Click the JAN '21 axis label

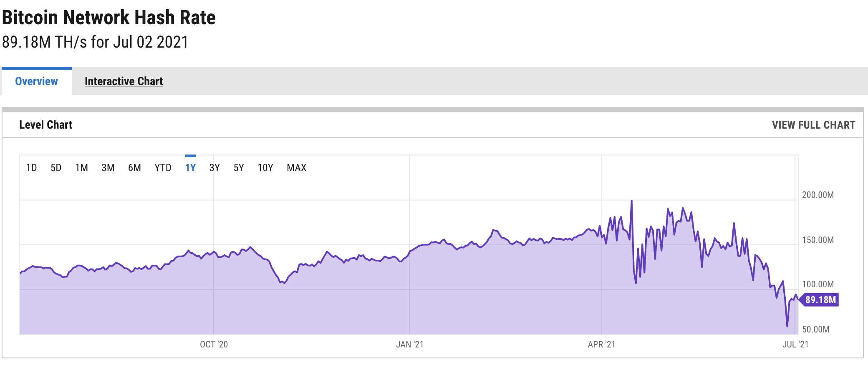[x=409, y=345]
